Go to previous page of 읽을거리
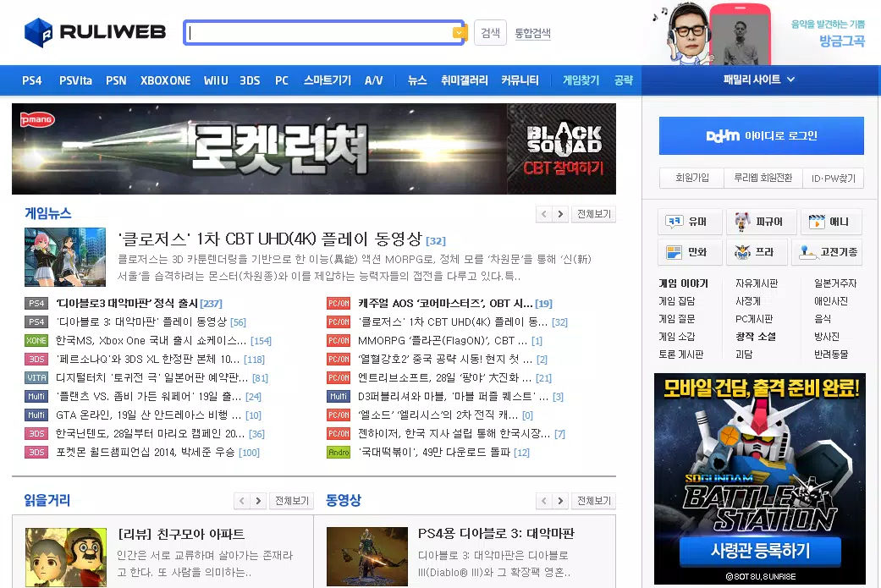Image resolution: width=881 pixels, height=588 pixels. [241, 500]
